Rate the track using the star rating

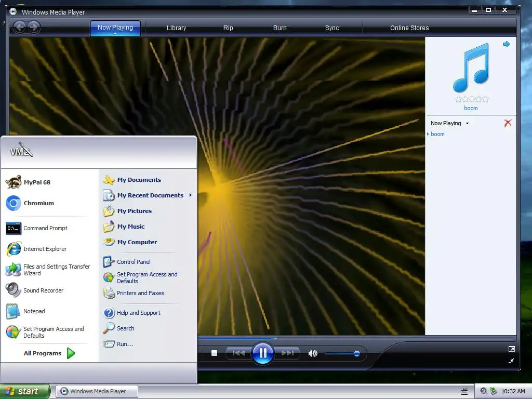click(472, 99)
